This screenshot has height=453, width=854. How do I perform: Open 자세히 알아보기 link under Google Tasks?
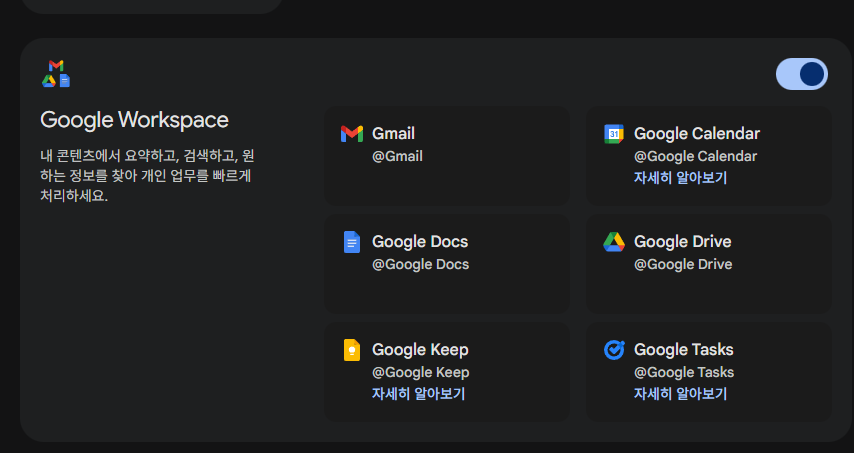tap(680, 394)
